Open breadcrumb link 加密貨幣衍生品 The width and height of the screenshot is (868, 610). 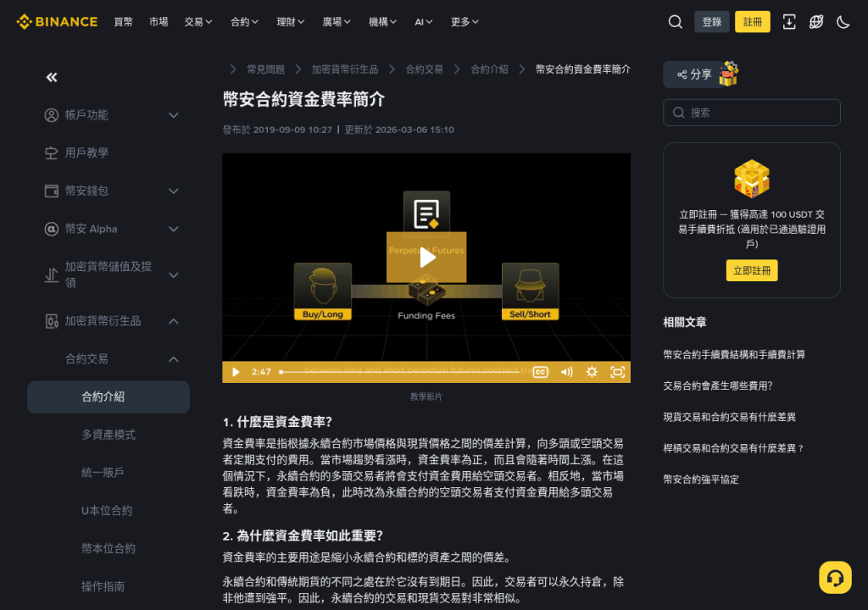[345, 69]
